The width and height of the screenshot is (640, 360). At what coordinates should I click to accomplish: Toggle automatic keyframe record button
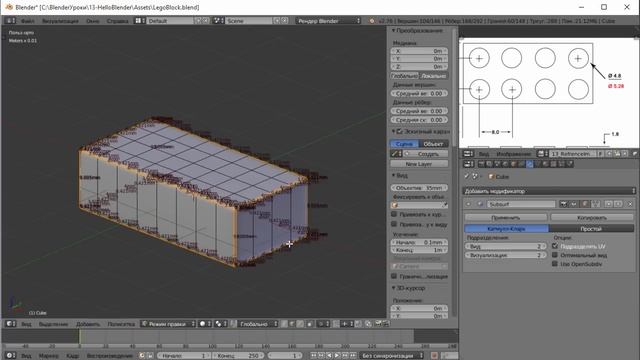(434, 356)
